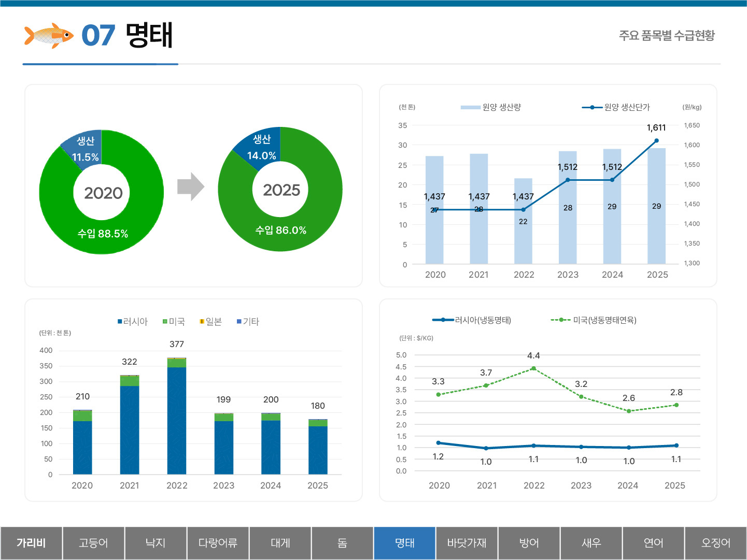Click the (단위 : $/KG) unit label

[416, 338]
